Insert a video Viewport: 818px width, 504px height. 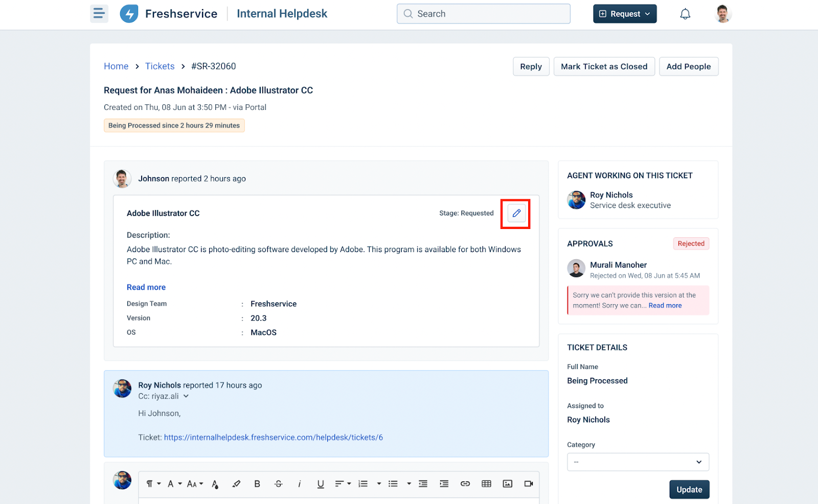[x=529, y=484]
